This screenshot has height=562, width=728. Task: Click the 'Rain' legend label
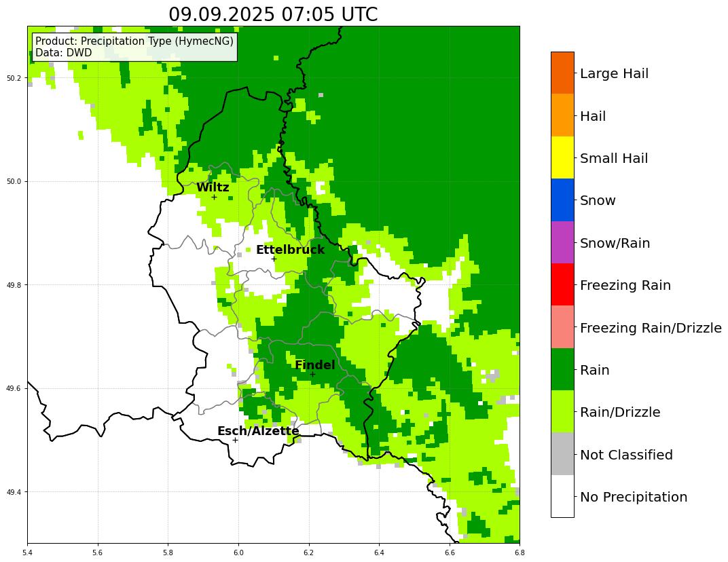point(594,370)
